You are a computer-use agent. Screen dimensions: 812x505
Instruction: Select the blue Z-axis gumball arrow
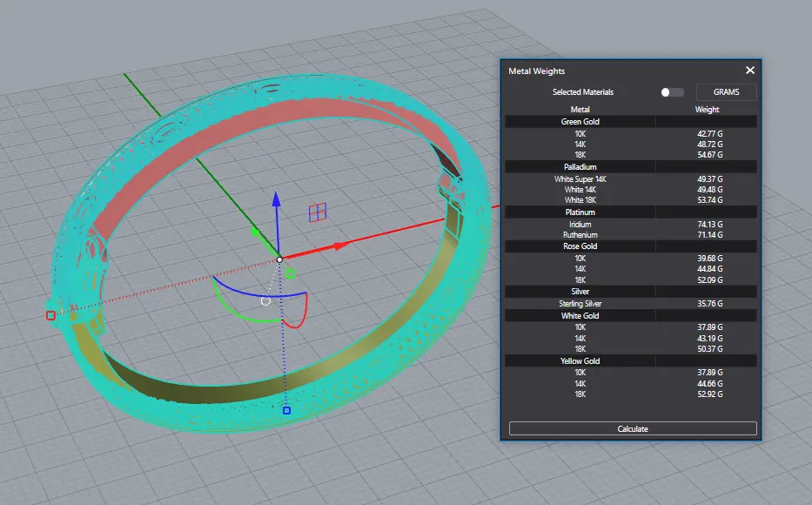click(x=277, y=200)
